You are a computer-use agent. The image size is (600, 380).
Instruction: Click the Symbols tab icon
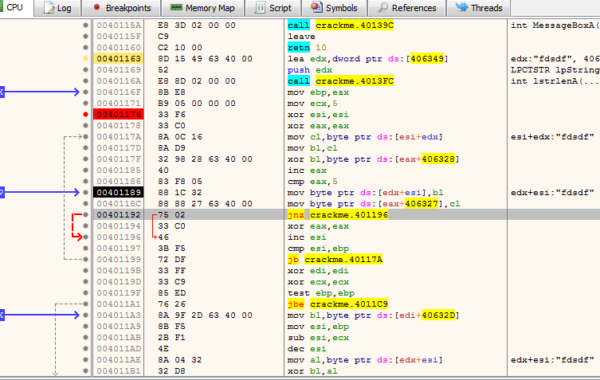pos(316,7)
